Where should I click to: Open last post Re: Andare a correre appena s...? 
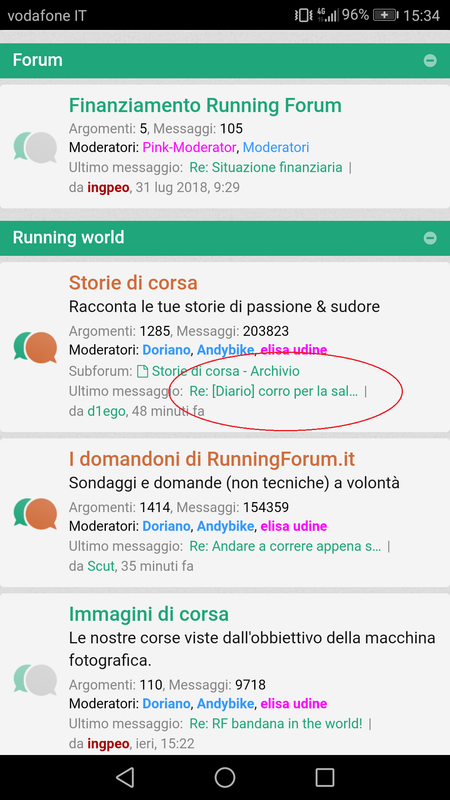285,546
